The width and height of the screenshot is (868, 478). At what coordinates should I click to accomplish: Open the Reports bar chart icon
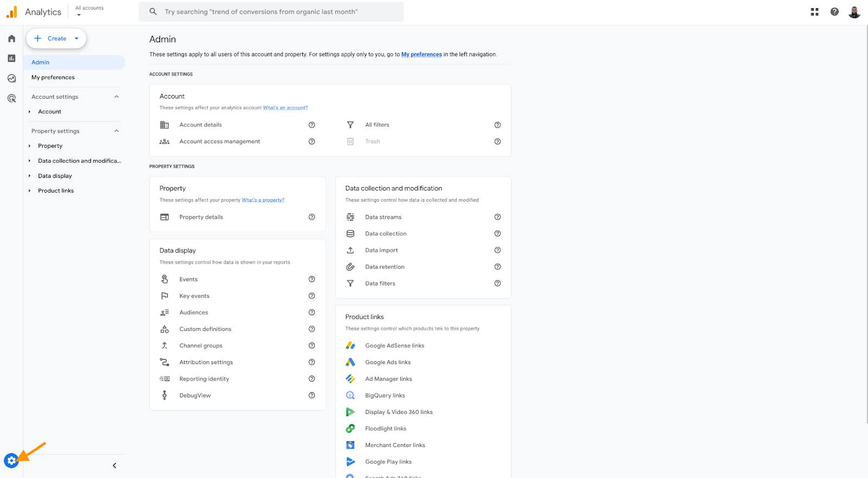tap(11, 58)
